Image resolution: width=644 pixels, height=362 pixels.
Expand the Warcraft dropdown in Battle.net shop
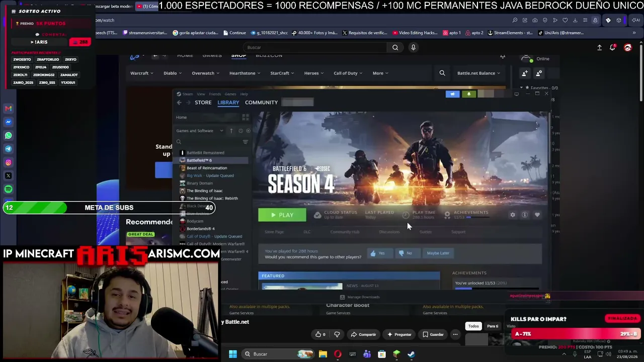click(x=142, y=73)
